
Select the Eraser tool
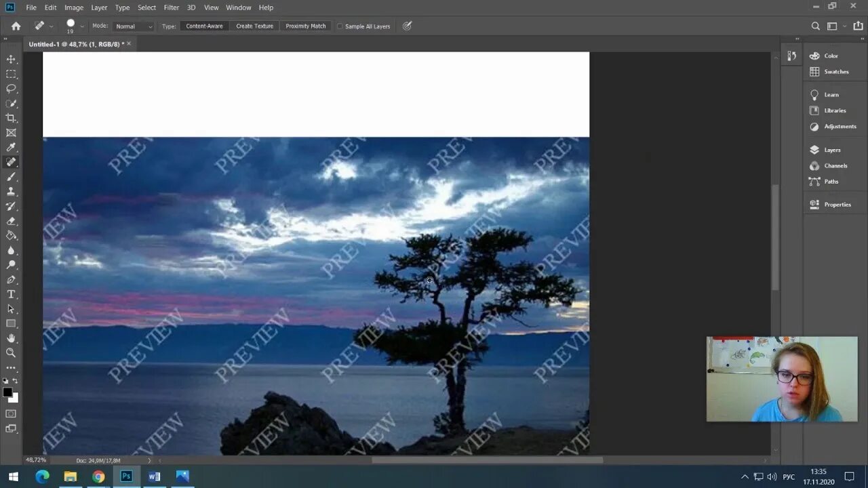[11, 221]
